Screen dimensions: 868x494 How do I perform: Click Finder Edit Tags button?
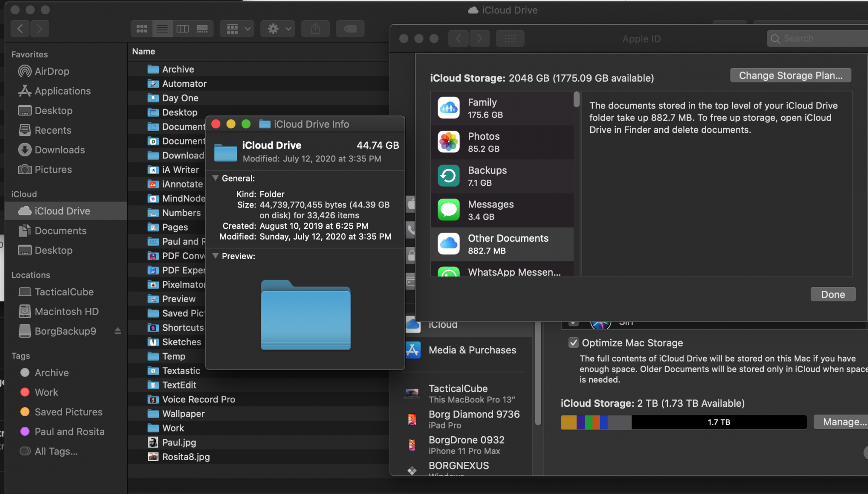point(350,29)
